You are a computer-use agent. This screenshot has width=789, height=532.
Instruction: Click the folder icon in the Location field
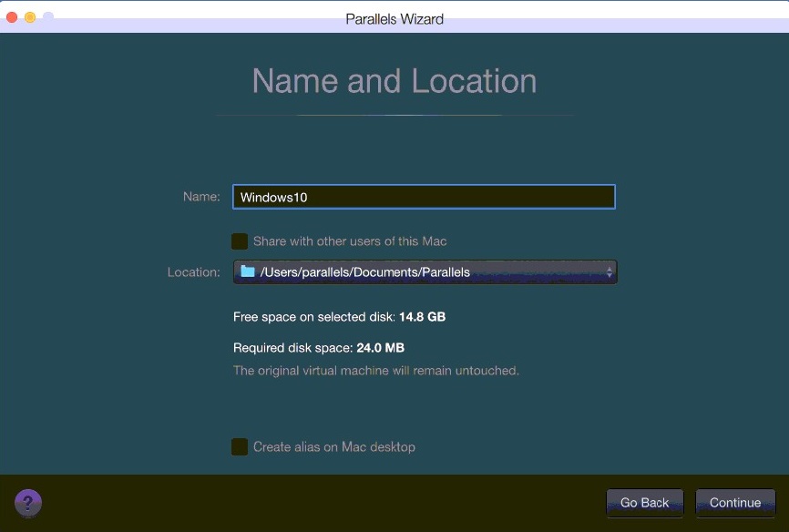pyautogui.click(x=247, y=271)
